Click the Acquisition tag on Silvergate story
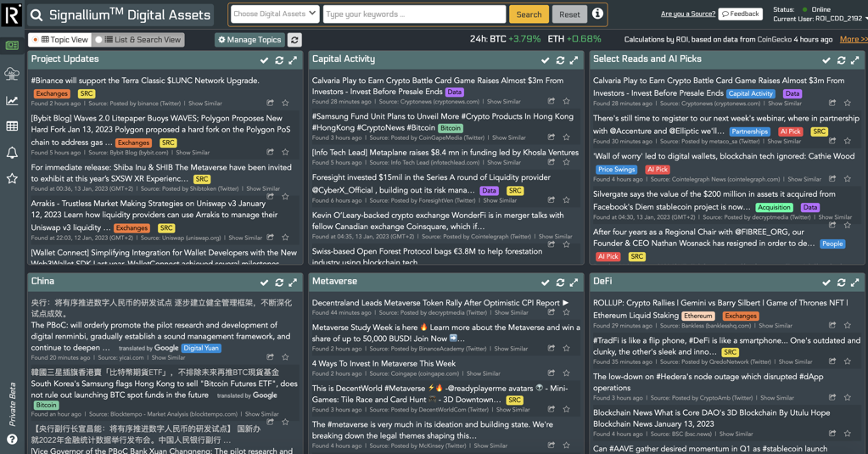 click(x=774, y=207)
